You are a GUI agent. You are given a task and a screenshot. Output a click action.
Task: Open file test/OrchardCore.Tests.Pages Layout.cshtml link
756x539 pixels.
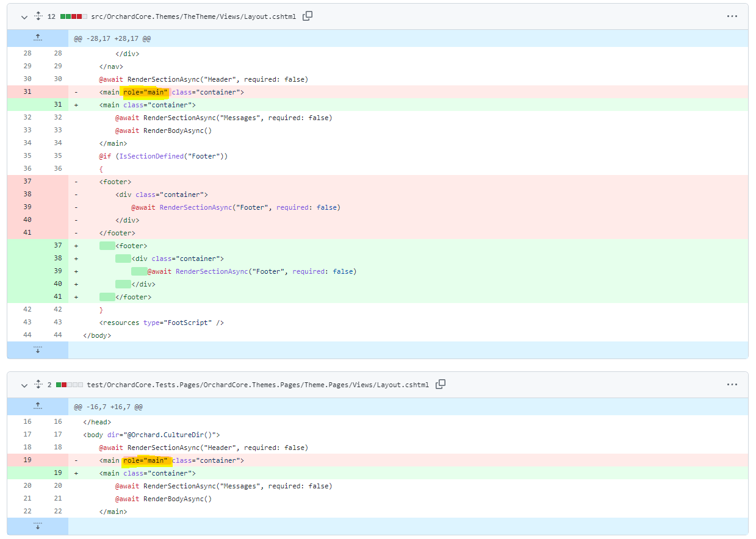[257, 385]
